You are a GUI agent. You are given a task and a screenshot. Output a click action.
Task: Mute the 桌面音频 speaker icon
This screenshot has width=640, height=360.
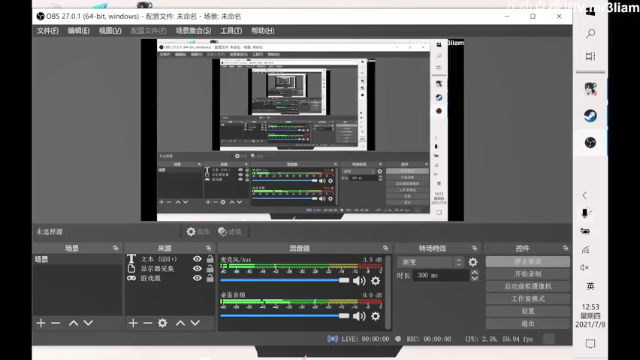pos(359,316)
